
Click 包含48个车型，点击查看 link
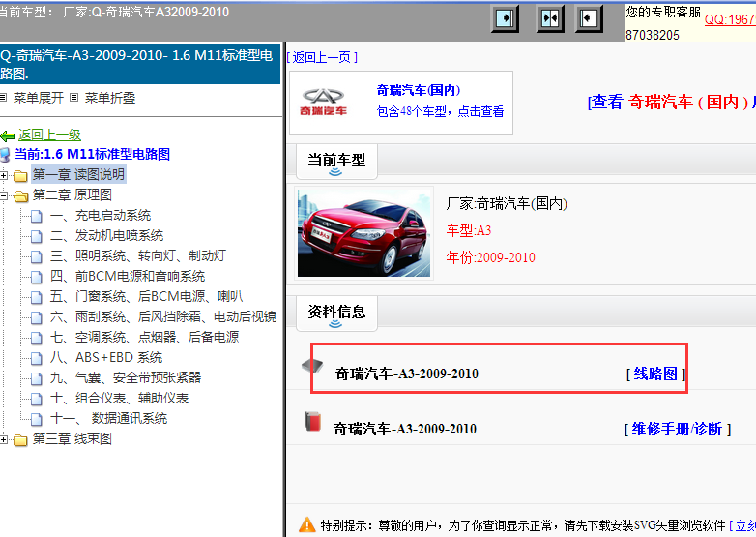point(440,111)
